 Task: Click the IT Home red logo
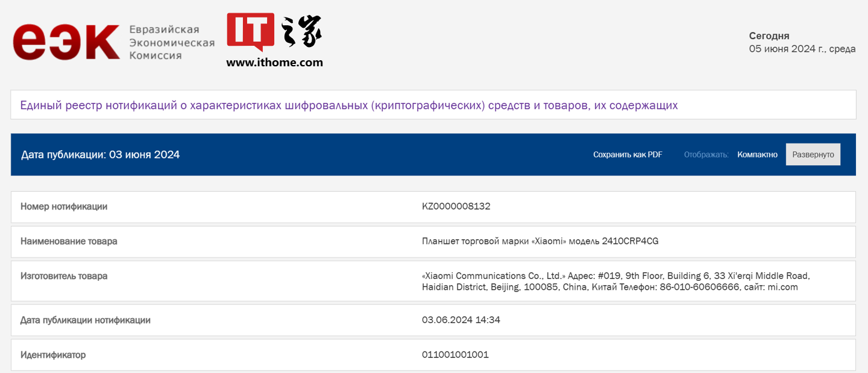[x=250, y=31]
